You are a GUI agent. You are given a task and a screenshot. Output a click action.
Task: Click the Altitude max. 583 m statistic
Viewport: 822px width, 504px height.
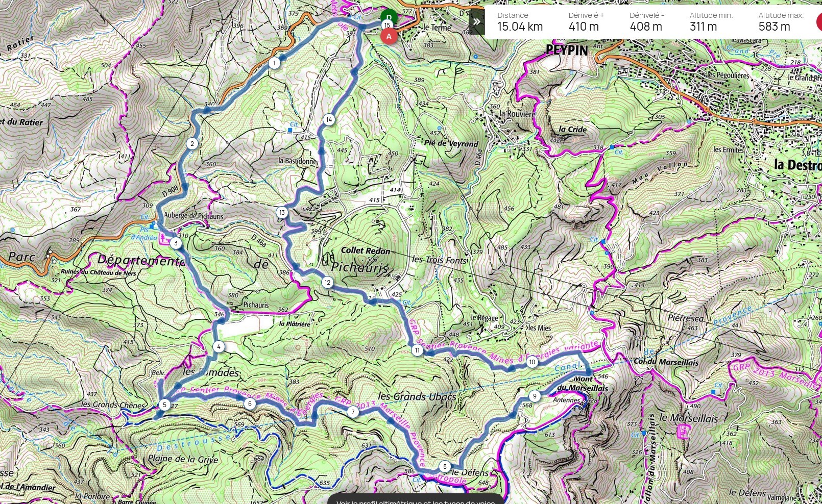click(x=781, y=22)
